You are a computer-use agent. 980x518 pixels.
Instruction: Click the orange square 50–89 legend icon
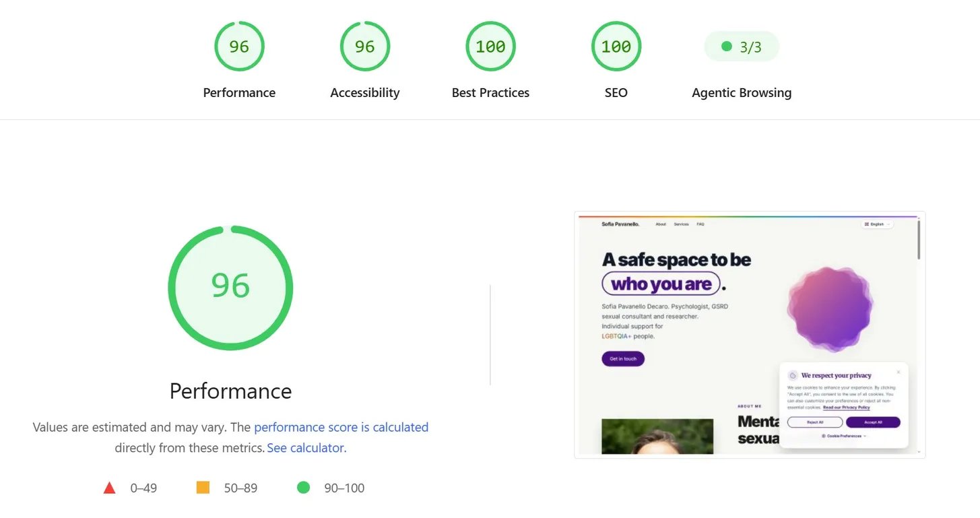203,487
